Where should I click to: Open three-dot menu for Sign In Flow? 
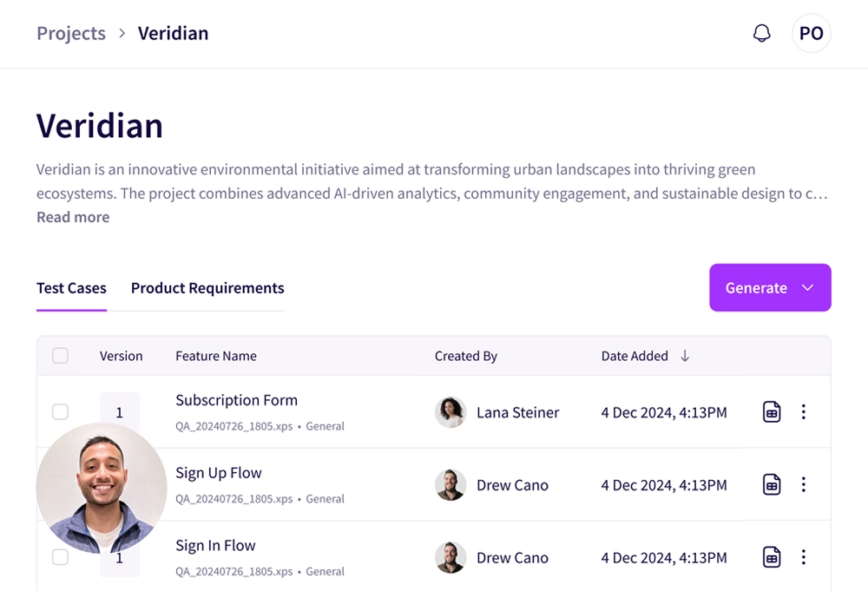pos(804,557)
